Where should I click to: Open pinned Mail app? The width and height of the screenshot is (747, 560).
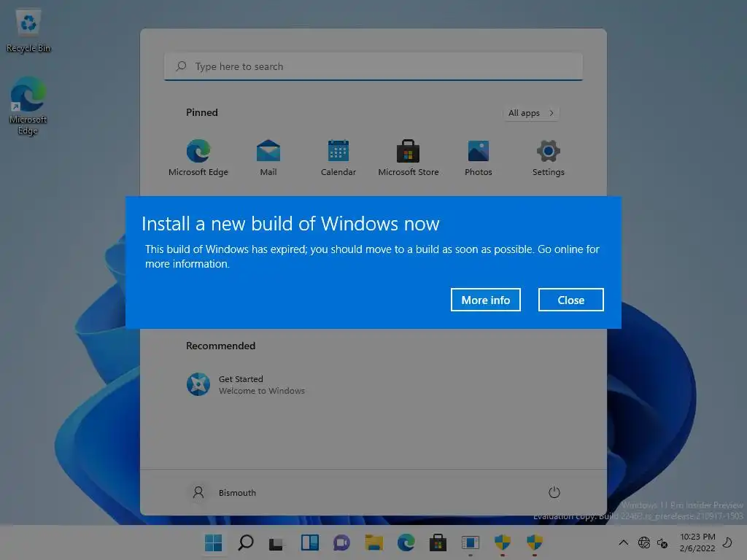268,157
